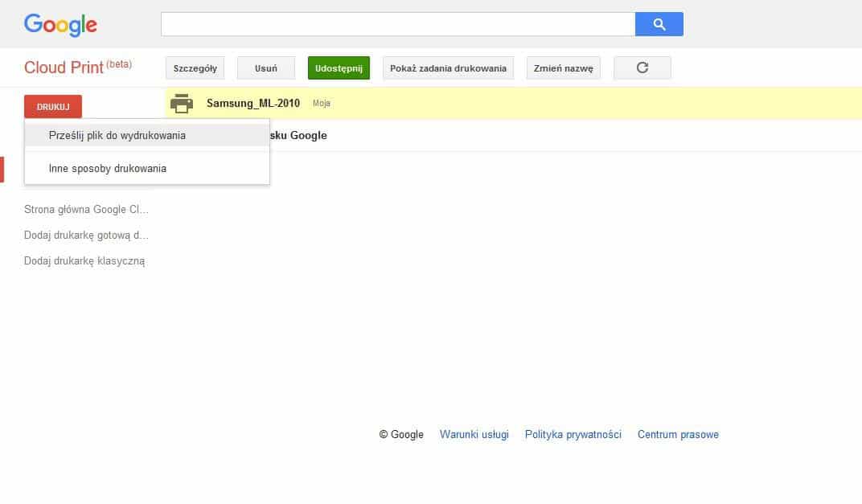This screenshot has height=504, width=862.
Task: Refresh the printer list
Action: pos(642,68)
